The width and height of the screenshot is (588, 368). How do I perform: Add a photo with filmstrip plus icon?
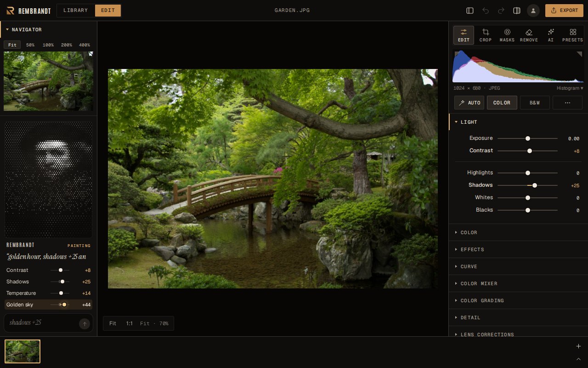coord(578,346)
